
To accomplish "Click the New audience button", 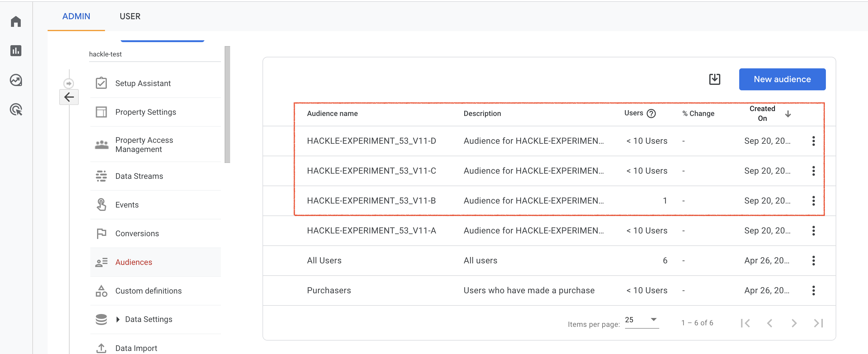I will click(x=782, y=79).
